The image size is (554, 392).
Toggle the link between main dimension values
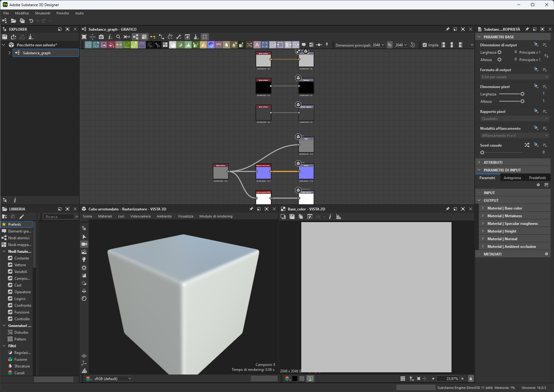coord(390,45)
